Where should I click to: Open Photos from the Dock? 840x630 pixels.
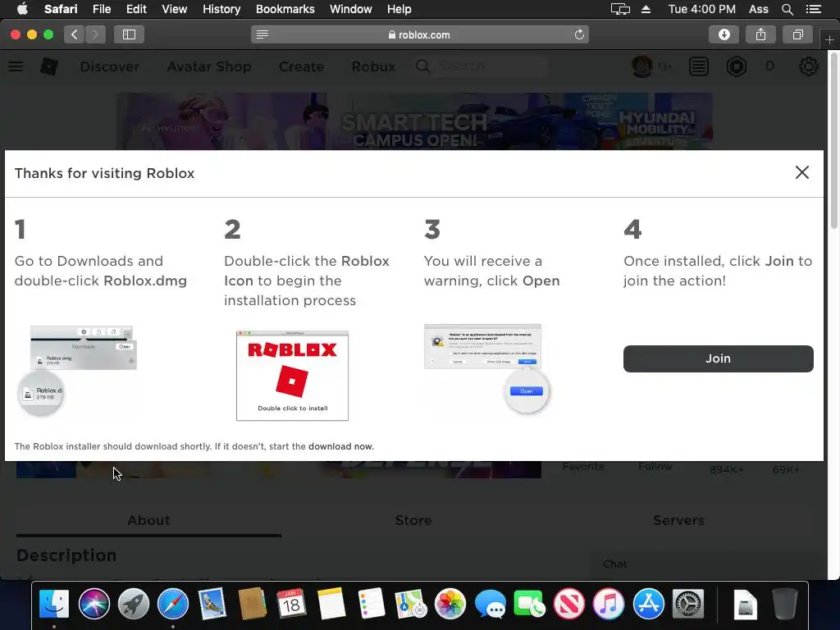[x=450, y=604]
